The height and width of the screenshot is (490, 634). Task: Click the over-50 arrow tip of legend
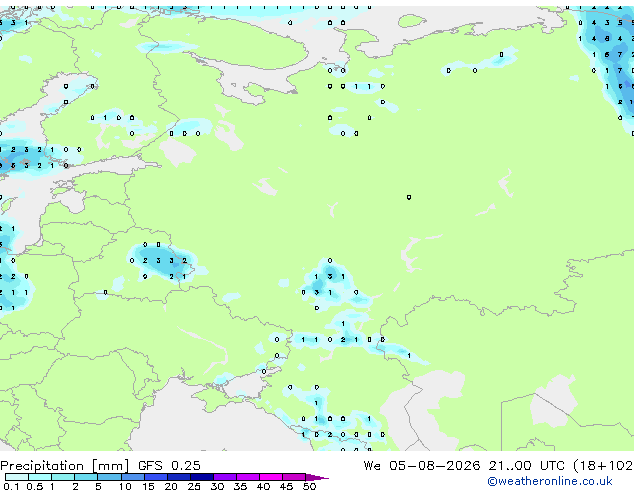tap(317, 477)
